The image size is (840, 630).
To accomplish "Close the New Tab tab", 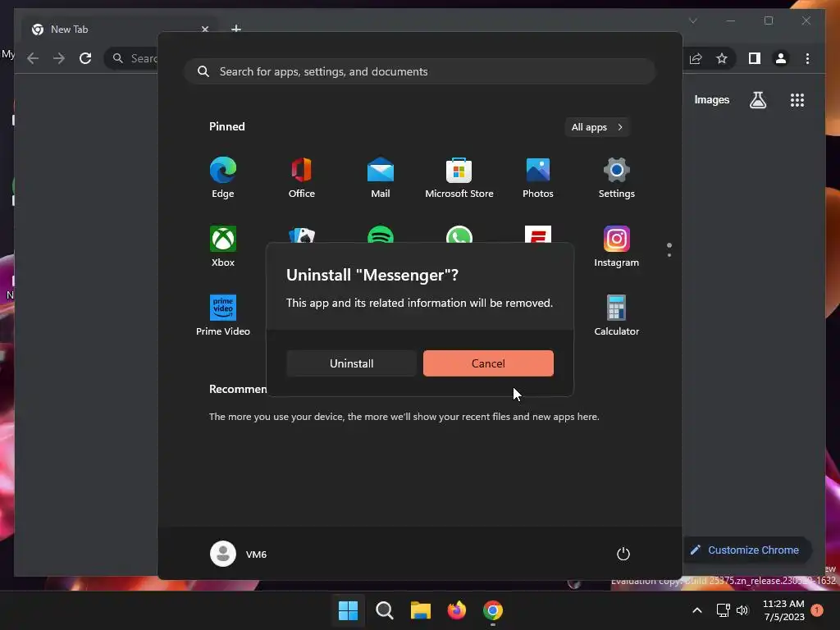I will point(204,29).
